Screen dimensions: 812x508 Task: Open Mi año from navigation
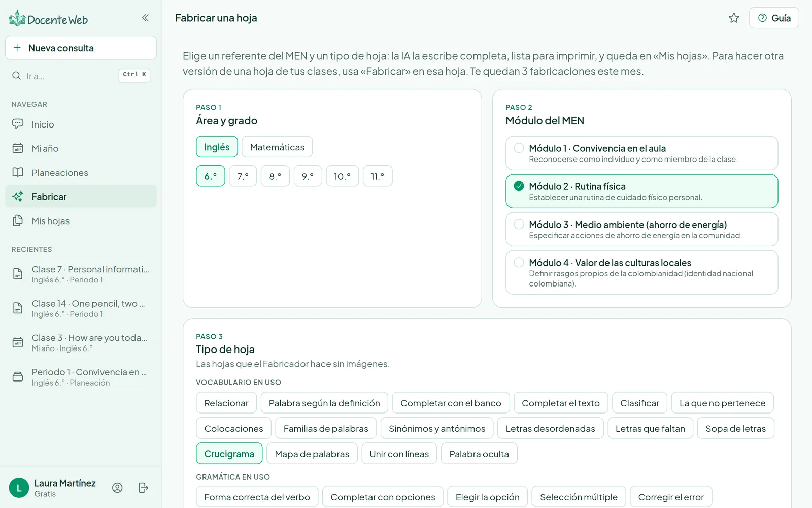tap(81, 148)
